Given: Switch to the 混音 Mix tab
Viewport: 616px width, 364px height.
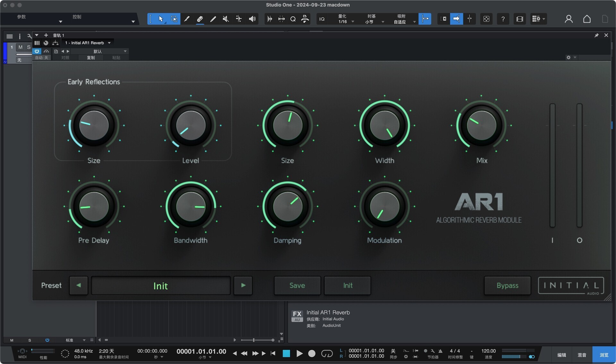Looking at the screenshot, I should coord(582,355).
